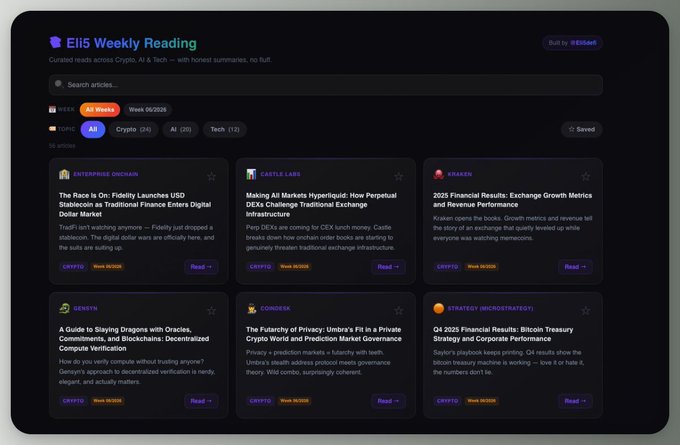Screen dimensions: 680x445
Task: Star the Making All Markets Hyperliquid article
Action: (399, 177)
